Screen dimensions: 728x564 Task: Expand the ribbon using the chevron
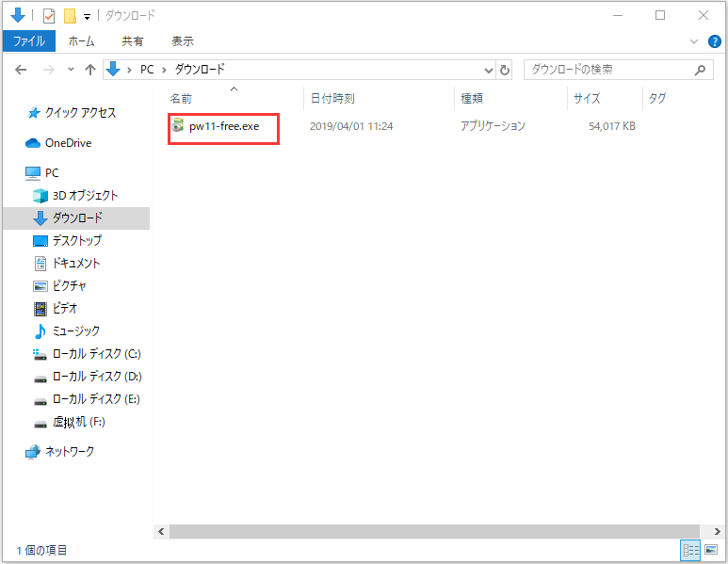695,41
